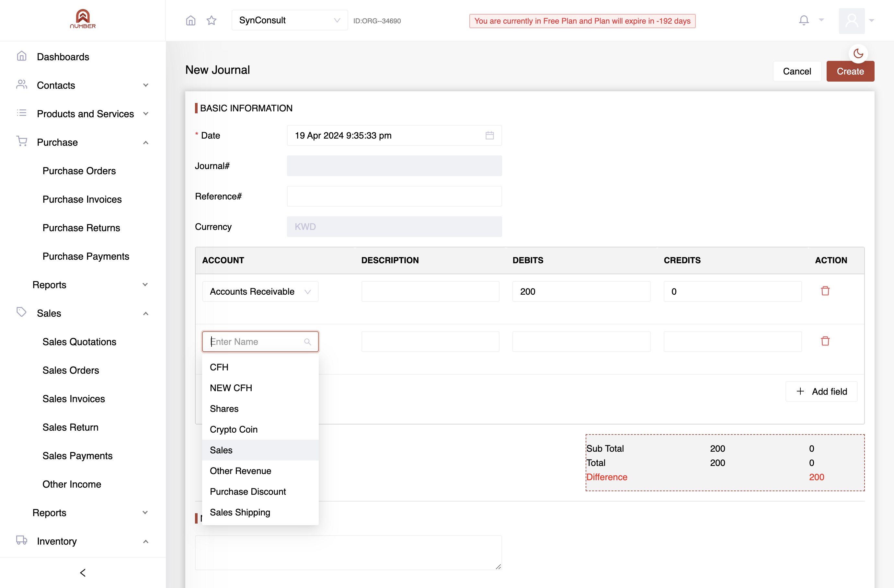This screenshot has height=588, width=894.
Task: Collapse sidebar with the back arrow
Action: coord(83,572)
